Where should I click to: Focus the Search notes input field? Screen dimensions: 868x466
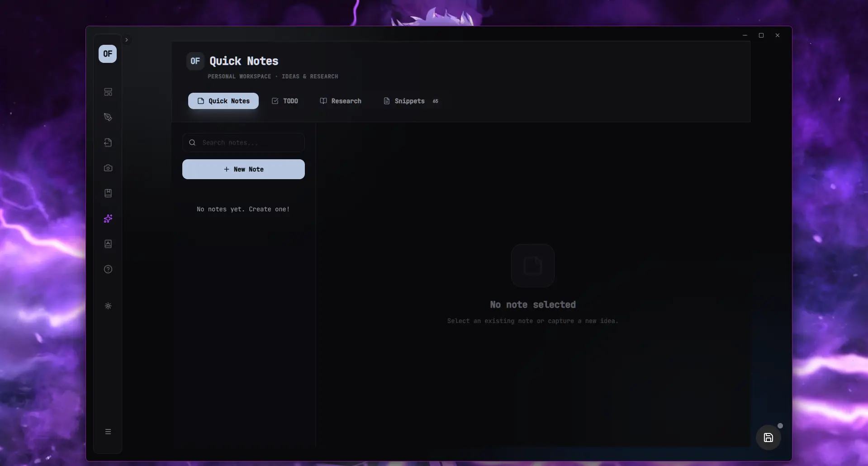(x=243, y=143)
